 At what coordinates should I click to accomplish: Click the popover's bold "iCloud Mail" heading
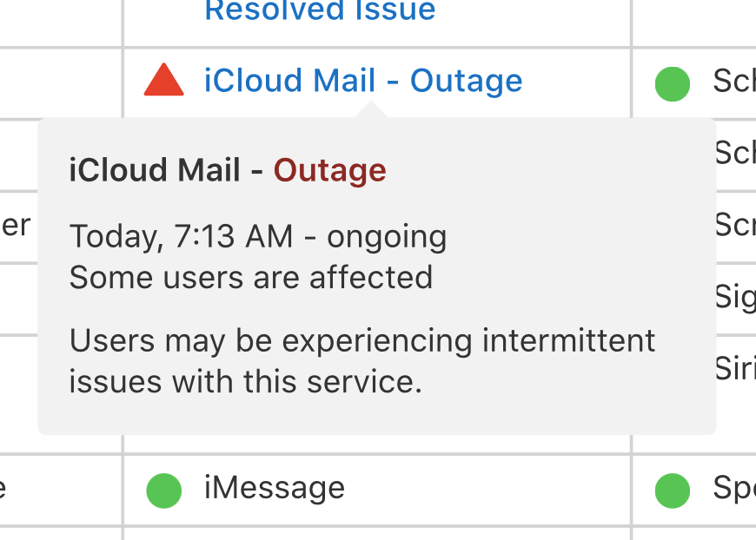point(155,170)
